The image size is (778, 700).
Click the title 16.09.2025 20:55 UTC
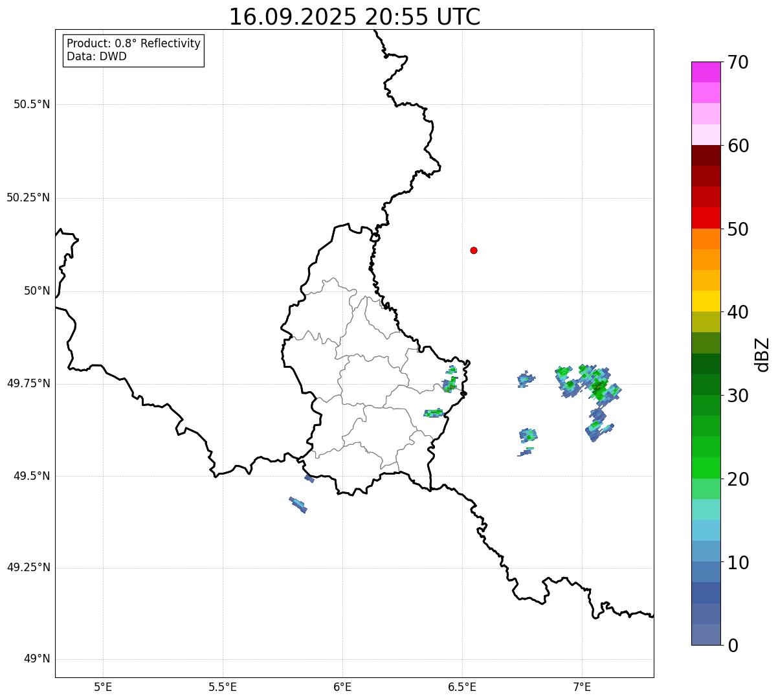click(355, 17)
